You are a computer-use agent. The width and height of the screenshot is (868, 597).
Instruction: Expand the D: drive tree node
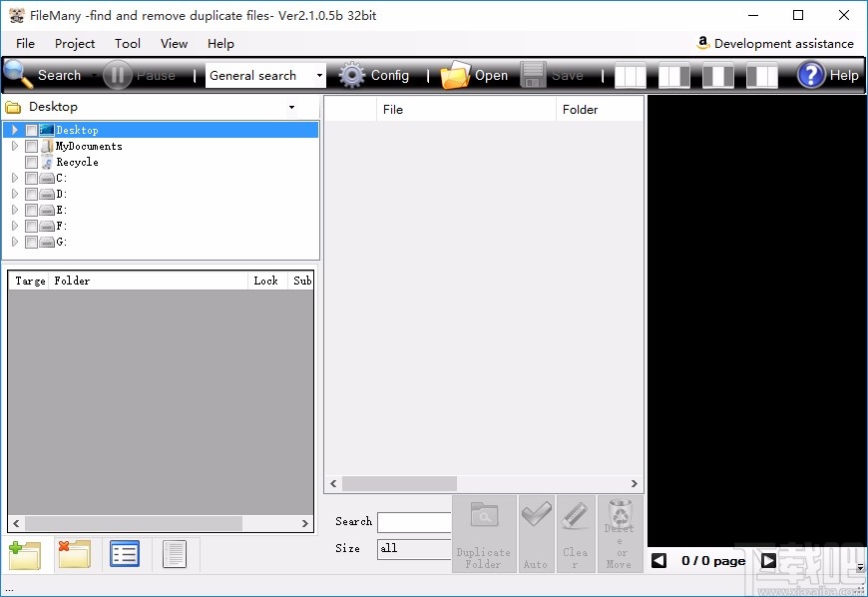click(x=15, y=194)
